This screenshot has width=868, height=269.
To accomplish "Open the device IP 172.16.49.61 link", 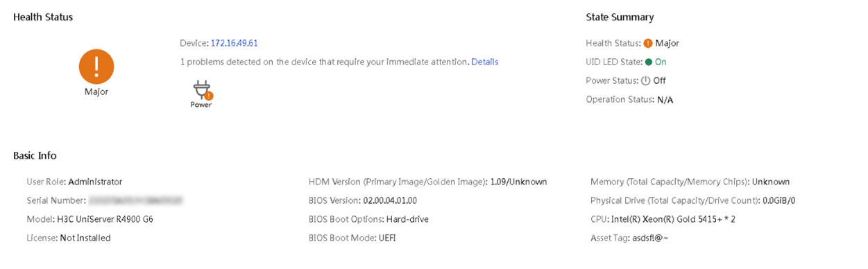I will [235, 43].
